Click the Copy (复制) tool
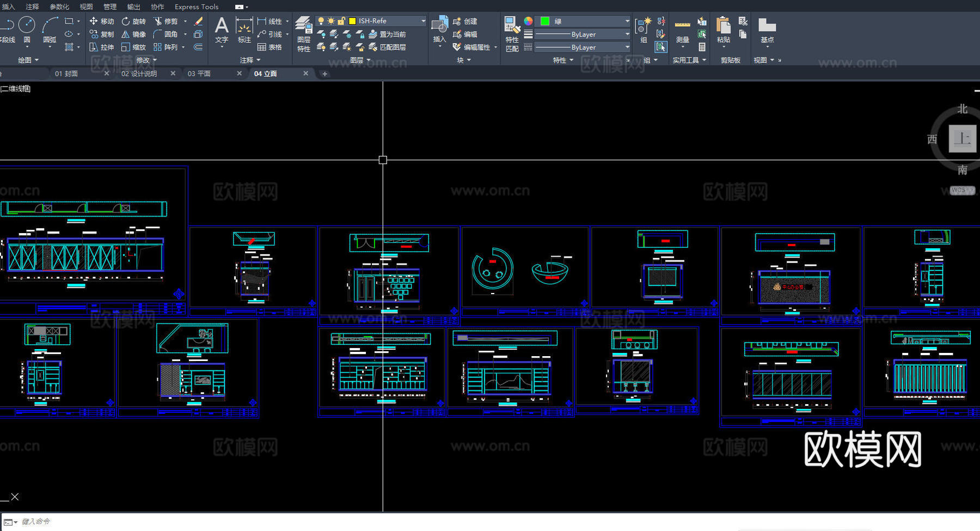 (101, 34)
